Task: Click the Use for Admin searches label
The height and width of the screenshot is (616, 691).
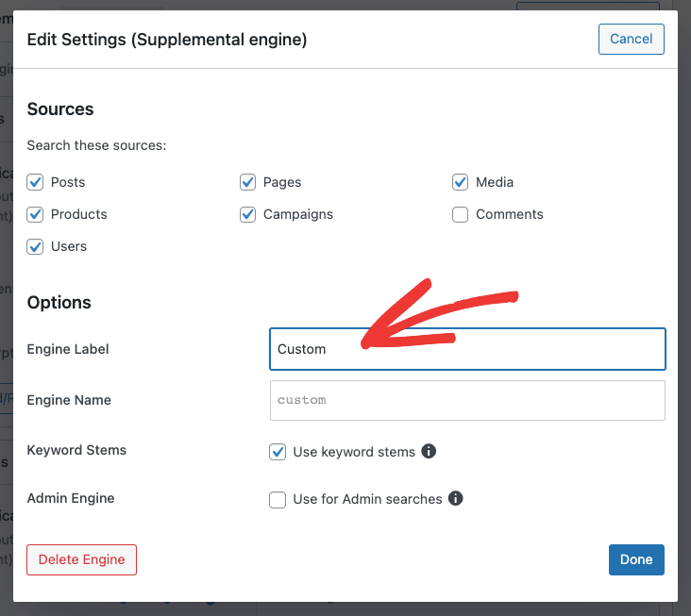Action: coord(367,499)
